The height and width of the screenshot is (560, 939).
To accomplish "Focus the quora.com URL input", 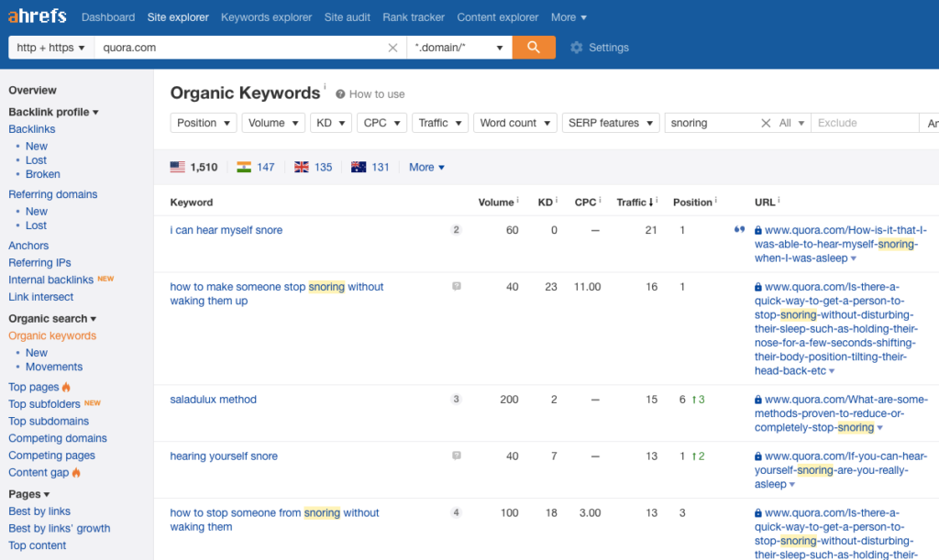I will [x=239, y=48].
